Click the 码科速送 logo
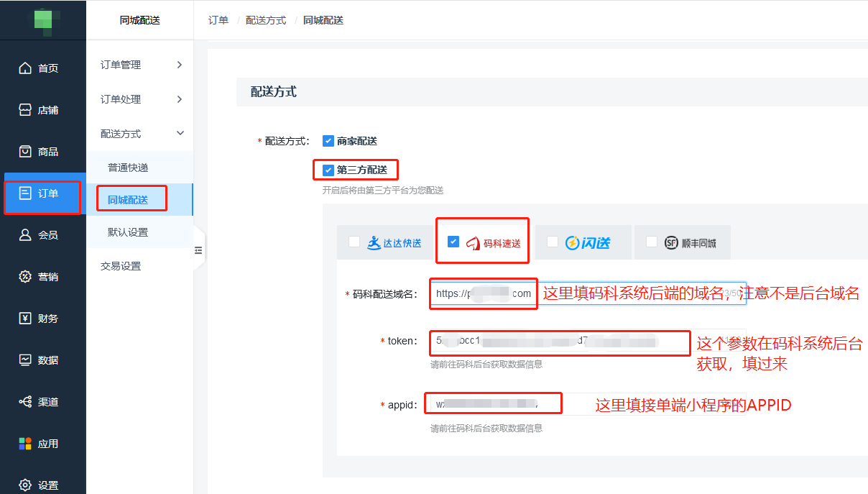 tap(493, 244)
